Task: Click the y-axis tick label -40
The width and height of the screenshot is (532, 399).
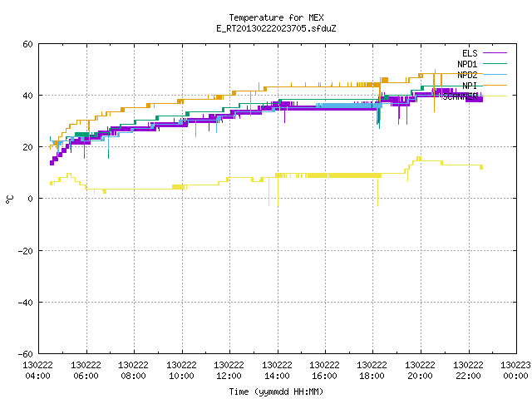Action: (26, 303)
